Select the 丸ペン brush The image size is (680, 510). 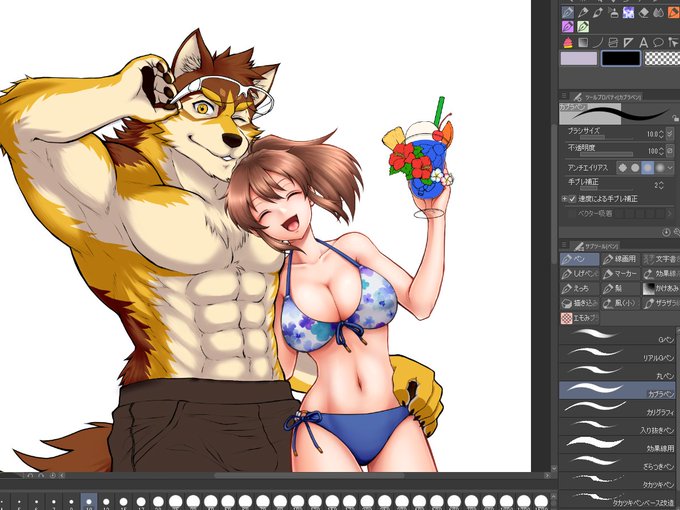point(618,372)
